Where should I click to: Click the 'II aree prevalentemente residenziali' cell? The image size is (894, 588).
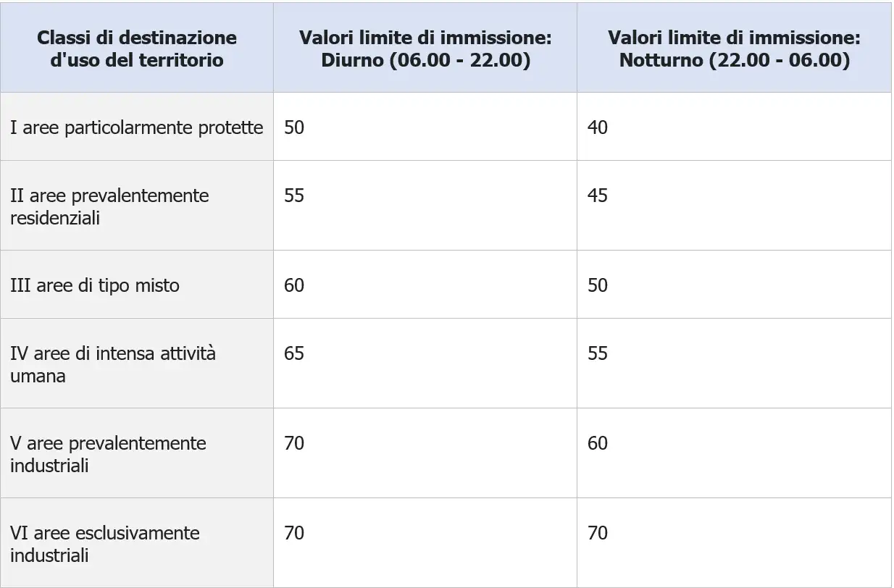(x=109, y=206)
